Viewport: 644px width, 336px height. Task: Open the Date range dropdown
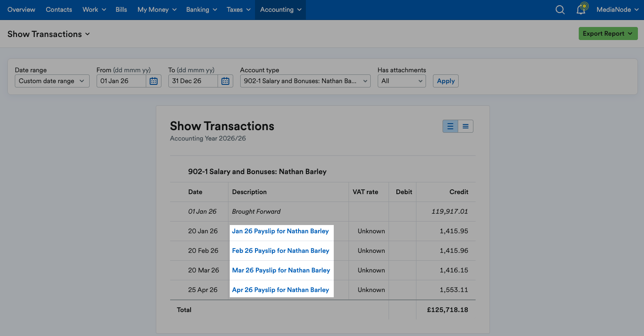pos(52,81)
